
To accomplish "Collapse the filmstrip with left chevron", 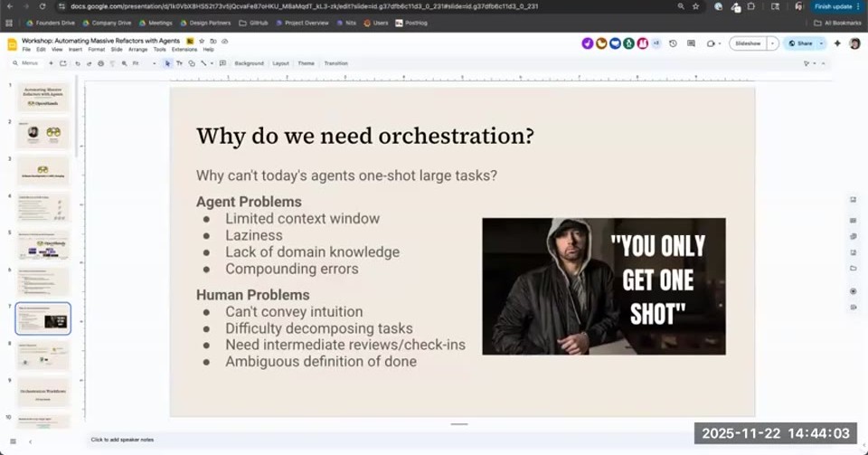I will tap(30, 441).
